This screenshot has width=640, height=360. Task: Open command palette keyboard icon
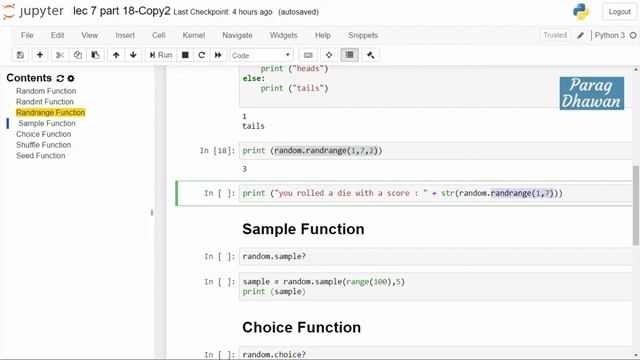click(308, 55)
